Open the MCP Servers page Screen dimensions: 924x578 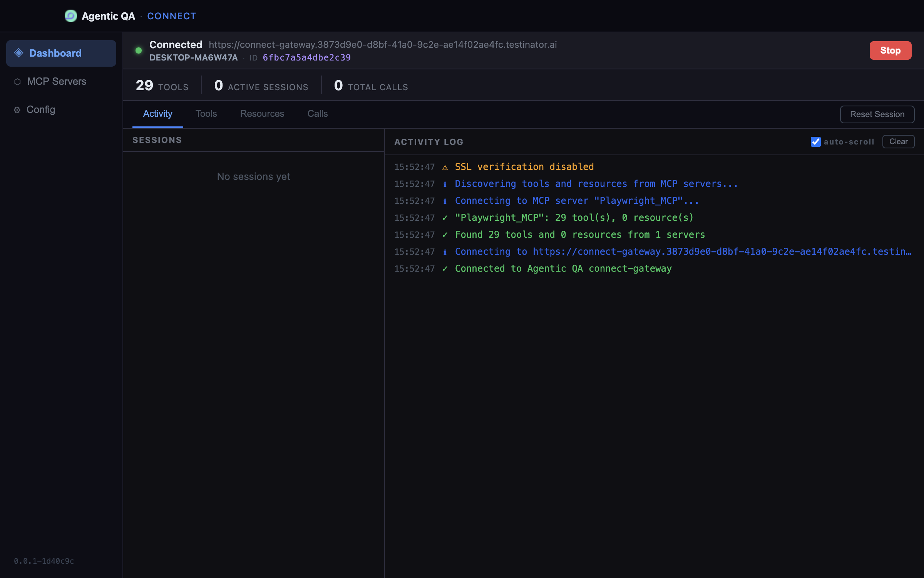point(61,82)
